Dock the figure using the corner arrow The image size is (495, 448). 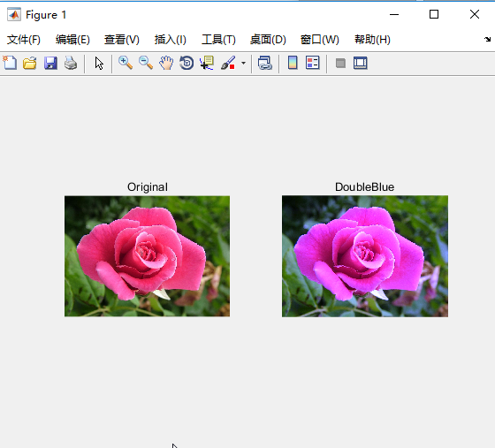click(487, 39)
